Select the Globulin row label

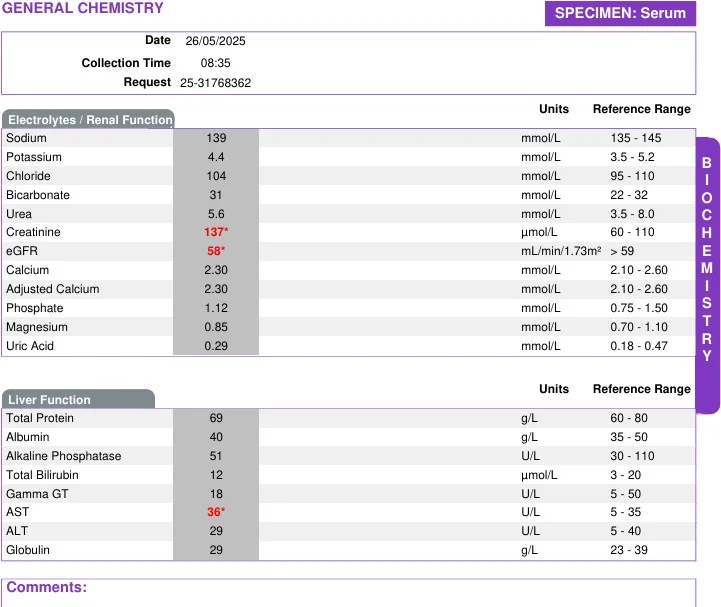coord(28,550)
